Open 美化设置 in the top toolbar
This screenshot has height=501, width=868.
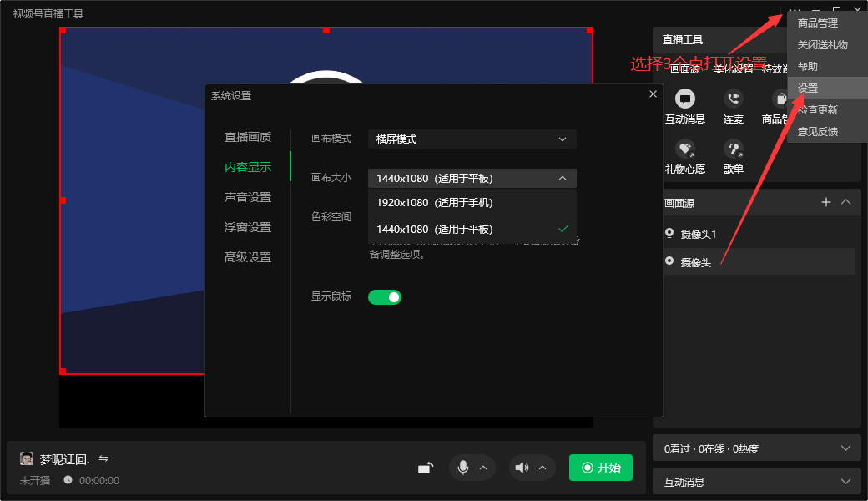click(x=734, y=68)
